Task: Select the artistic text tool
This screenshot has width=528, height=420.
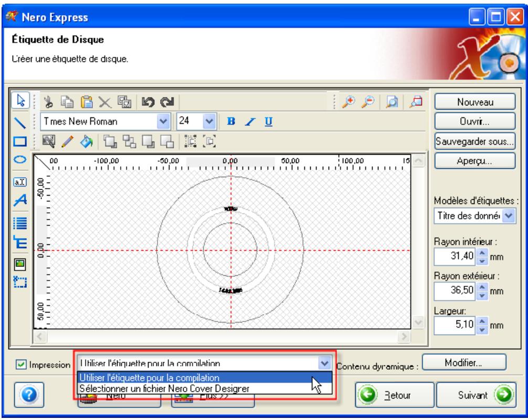Action: tap(20, 200)
